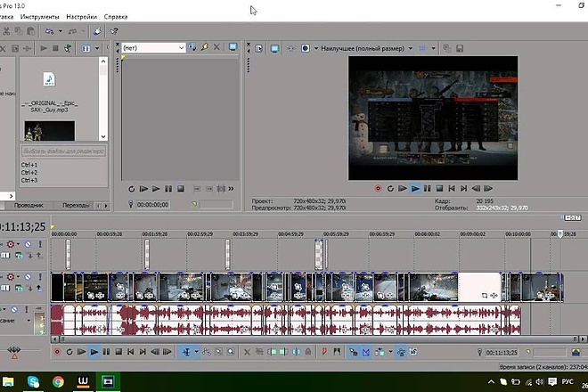
Task: Open the Справка menu
Action: (116, 17)
